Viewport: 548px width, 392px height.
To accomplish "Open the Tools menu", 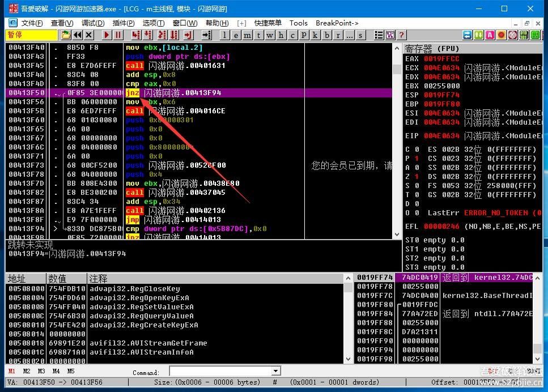I will 299,23.
